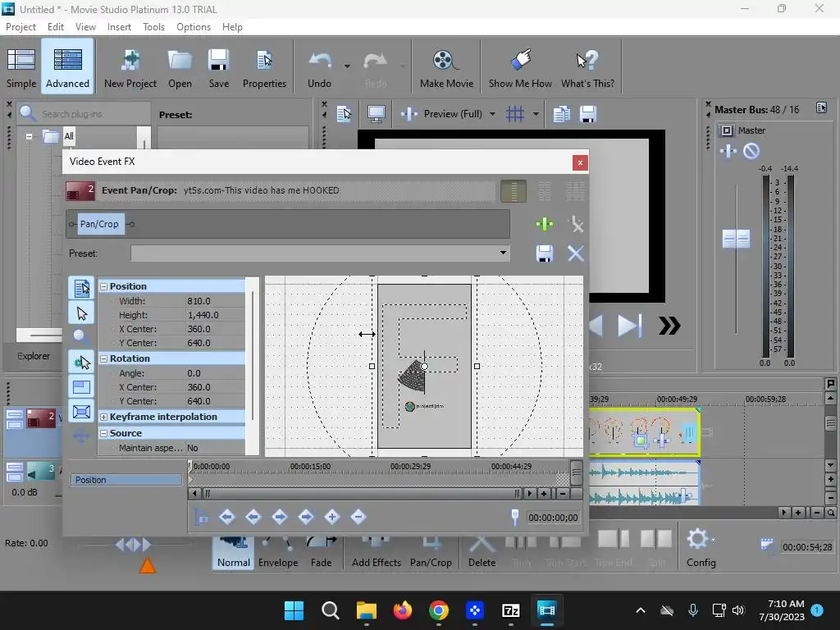Toggle Lock Aspect Ratio in Pan/Crop
Viewport: 840px width, 630px height.
point(81,387)
